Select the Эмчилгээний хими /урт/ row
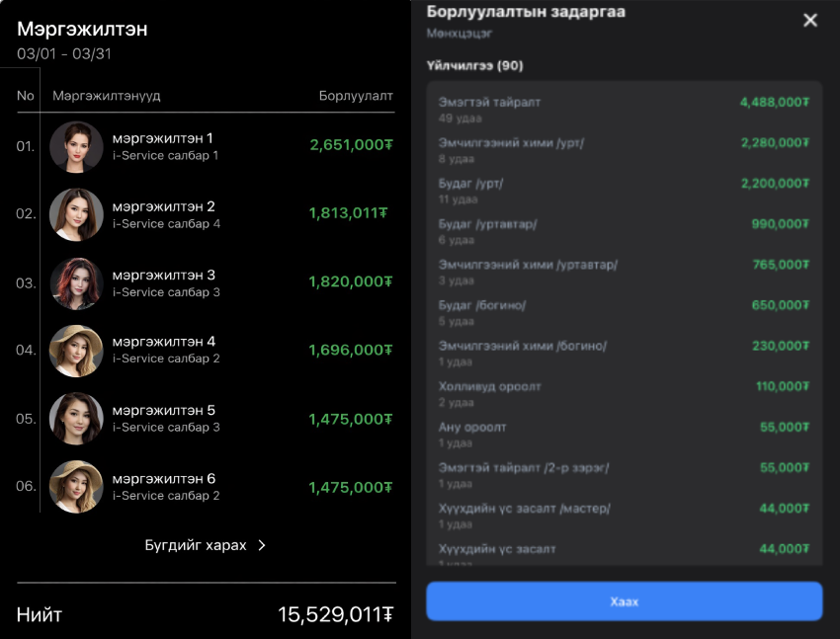 tap(624, 149)
